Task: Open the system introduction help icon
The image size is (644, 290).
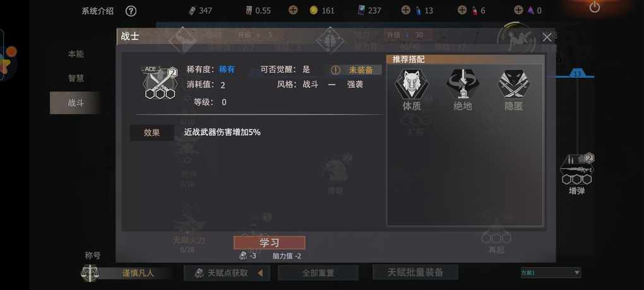Action: [x=131, y=11]
